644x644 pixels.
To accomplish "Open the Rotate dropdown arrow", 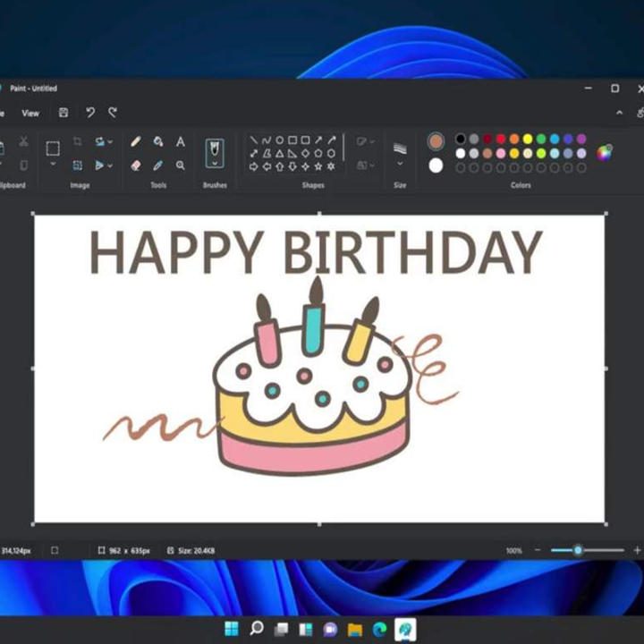I will point(110,141).
